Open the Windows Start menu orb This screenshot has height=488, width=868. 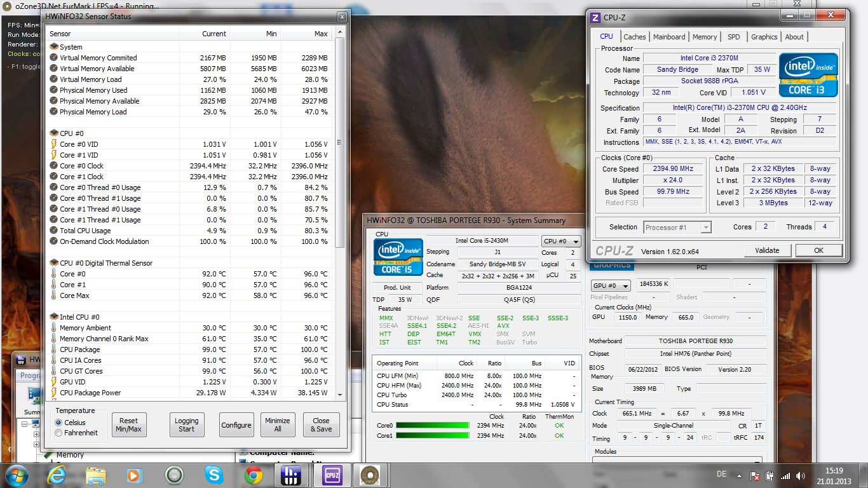(15, 475)
